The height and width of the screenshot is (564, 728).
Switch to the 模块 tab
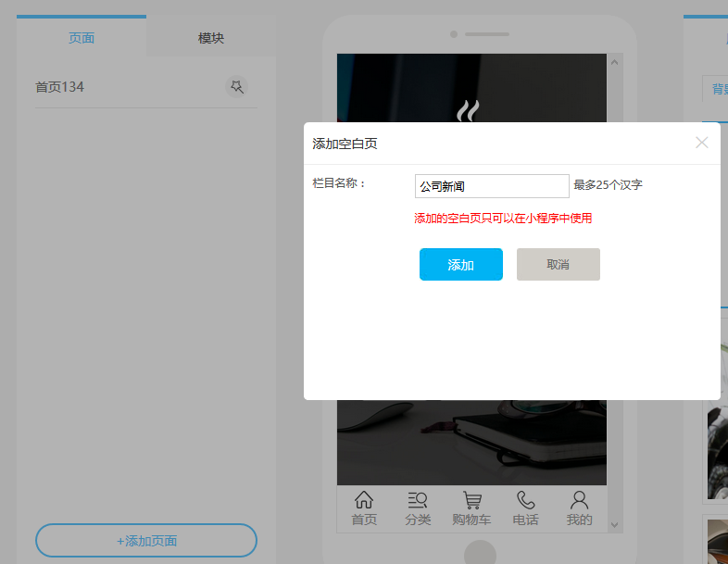tap(211, 38)
